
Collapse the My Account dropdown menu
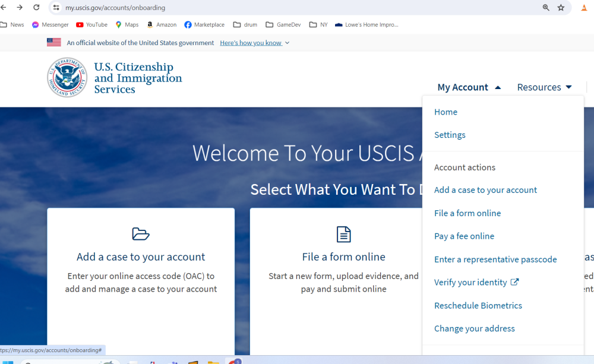(x=469, y=87)
